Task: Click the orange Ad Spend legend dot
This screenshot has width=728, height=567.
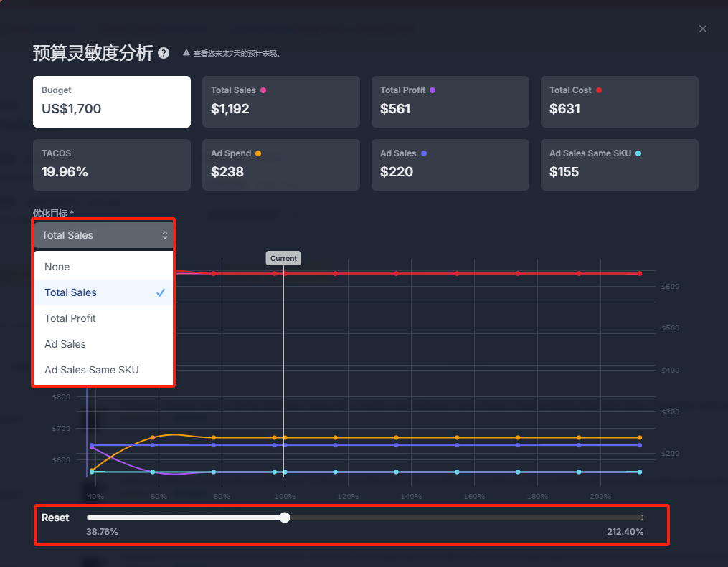Action: click(257, 153)
